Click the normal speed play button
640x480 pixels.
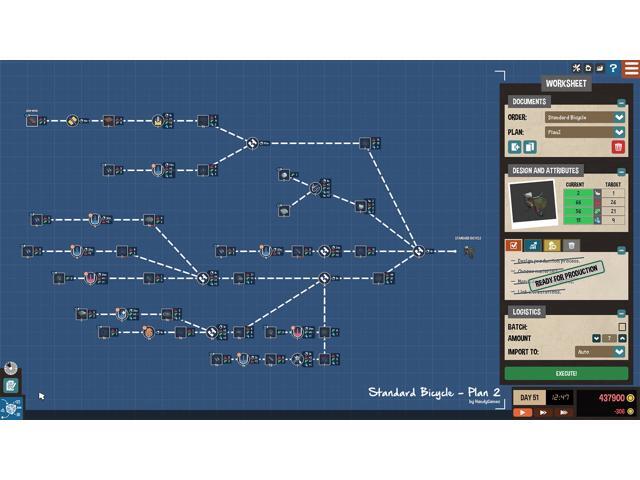point(522,412)
